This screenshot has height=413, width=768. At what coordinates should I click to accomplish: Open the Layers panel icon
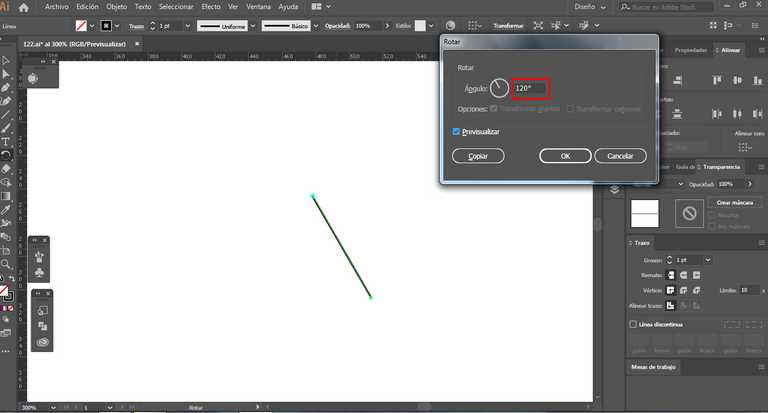[x=615, y=190]
